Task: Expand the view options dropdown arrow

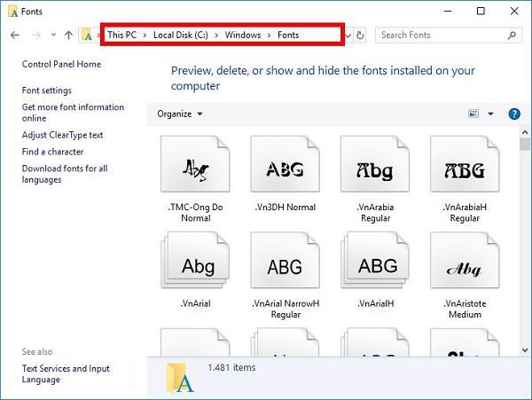Action: click(490, 114)
